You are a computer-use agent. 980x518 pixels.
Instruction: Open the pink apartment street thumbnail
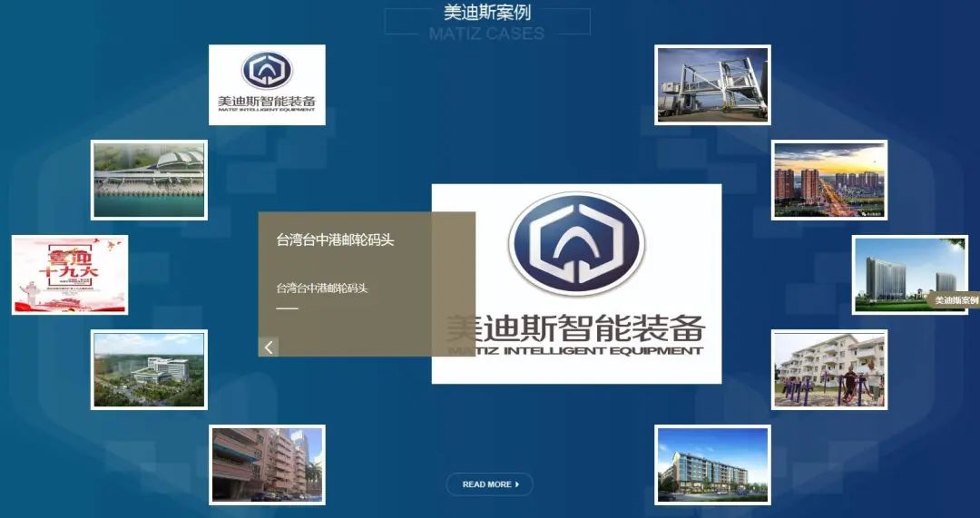point(267,464)
